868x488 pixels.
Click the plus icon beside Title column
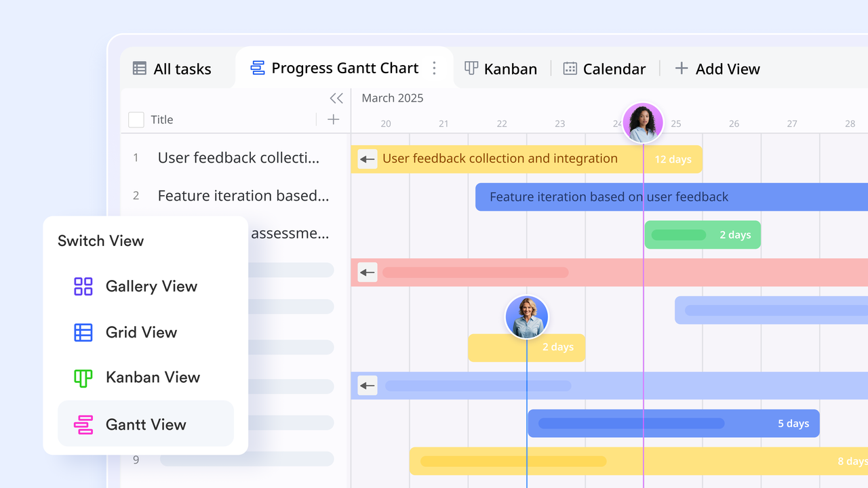tap(333, 120)
